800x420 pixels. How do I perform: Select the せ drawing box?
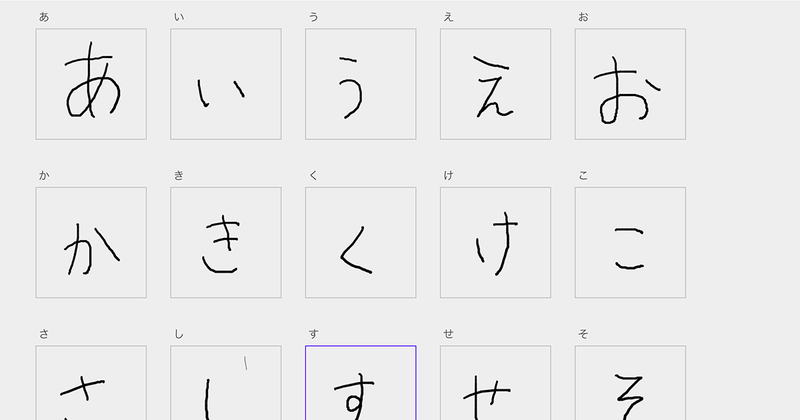495,385
